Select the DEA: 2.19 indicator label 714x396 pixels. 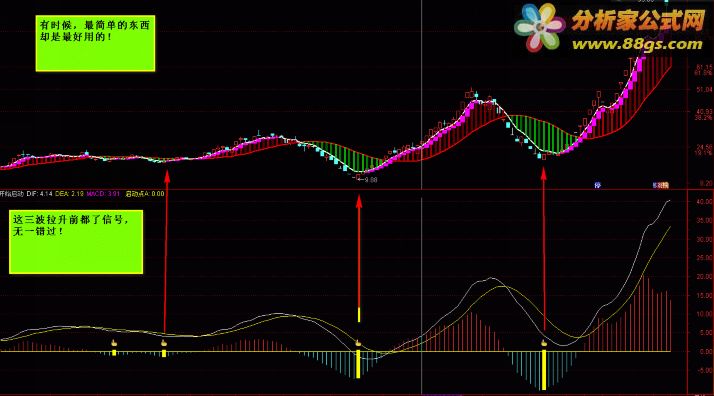(69, 194)
